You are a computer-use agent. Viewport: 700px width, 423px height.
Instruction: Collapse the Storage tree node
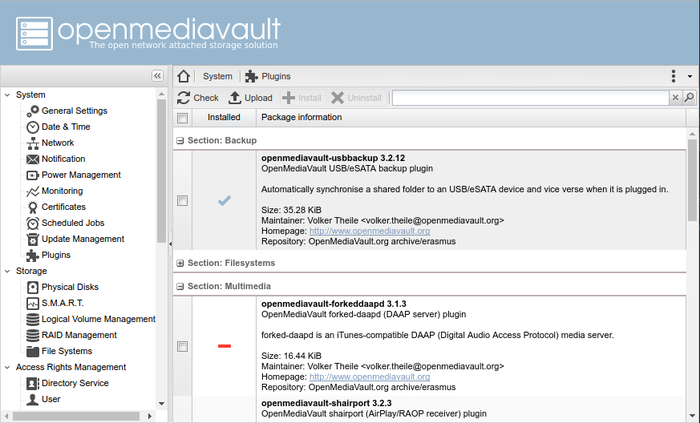tap(8, 271)
